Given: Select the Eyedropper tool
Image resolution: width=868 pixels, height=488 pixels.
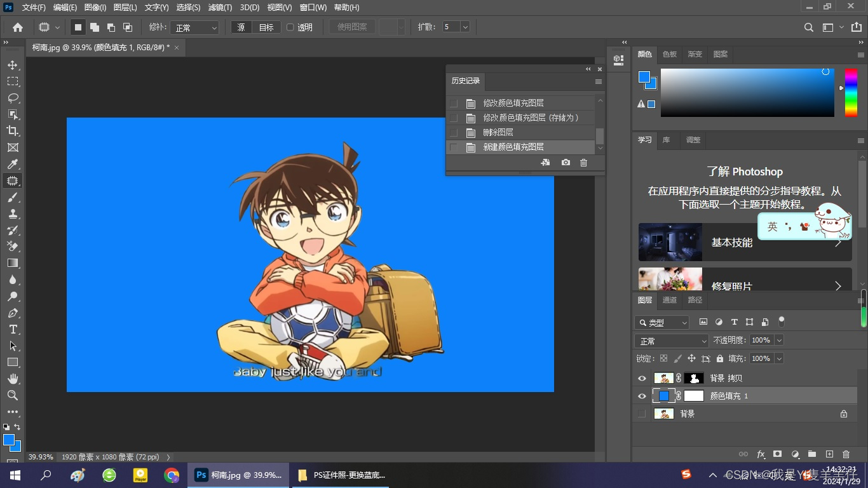Looking at the screenshot, I should (13, 165).
